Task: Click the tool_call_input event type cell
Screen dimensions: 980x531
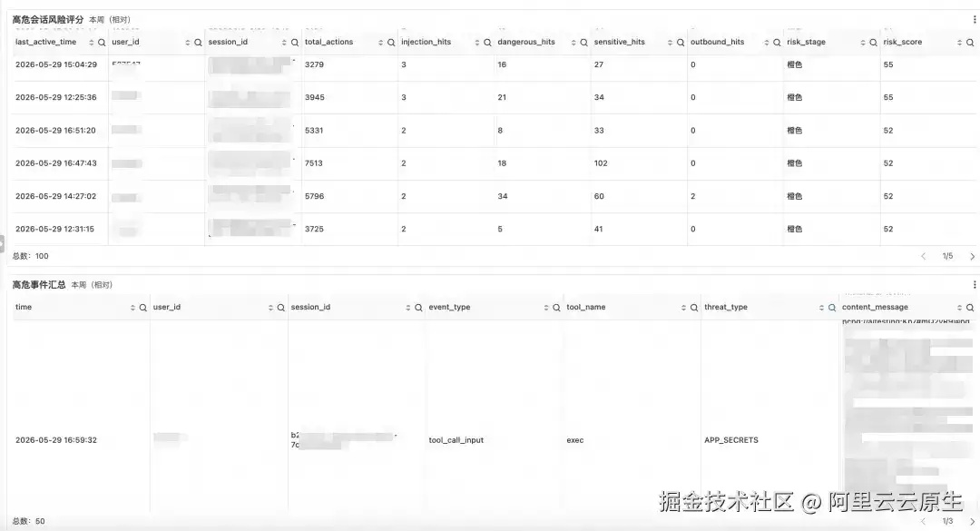Action: pos(456,440)
